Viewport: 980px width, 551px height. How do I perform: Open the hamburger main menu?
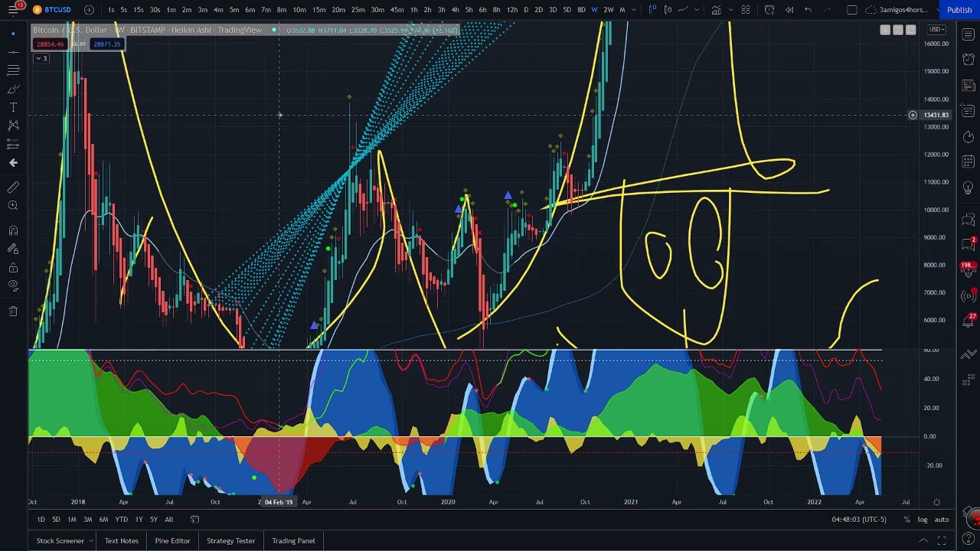click(x=13, y=10)
